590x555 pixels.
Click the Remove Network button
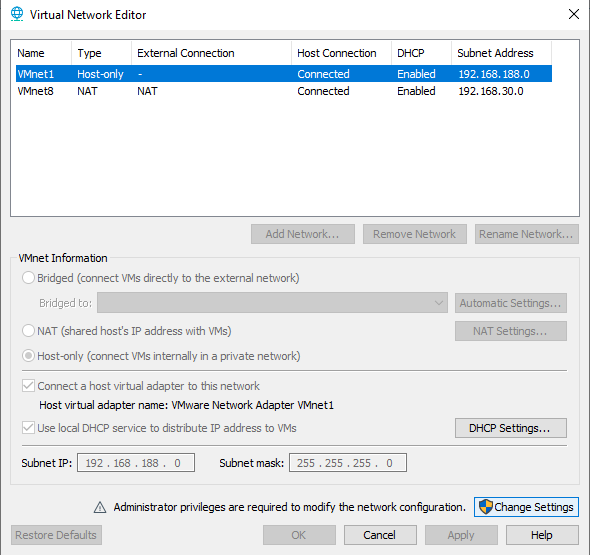[x=415, y=234]
